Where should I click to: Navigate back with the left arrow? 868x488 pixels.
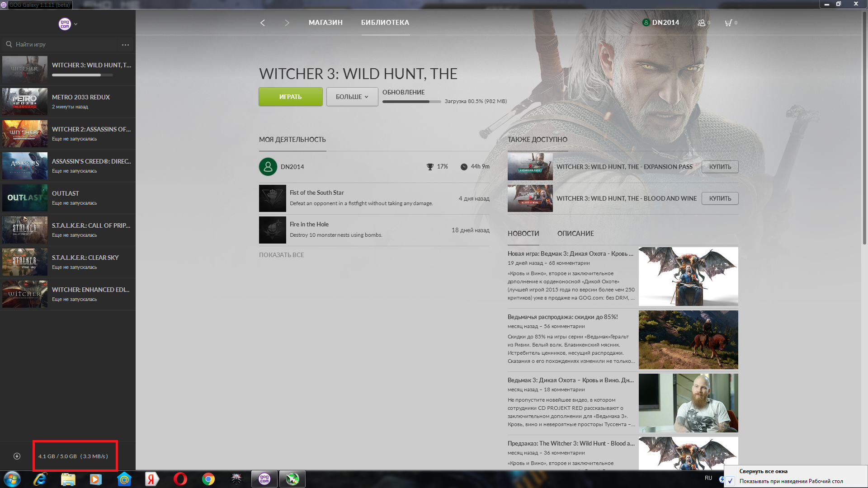263,23
